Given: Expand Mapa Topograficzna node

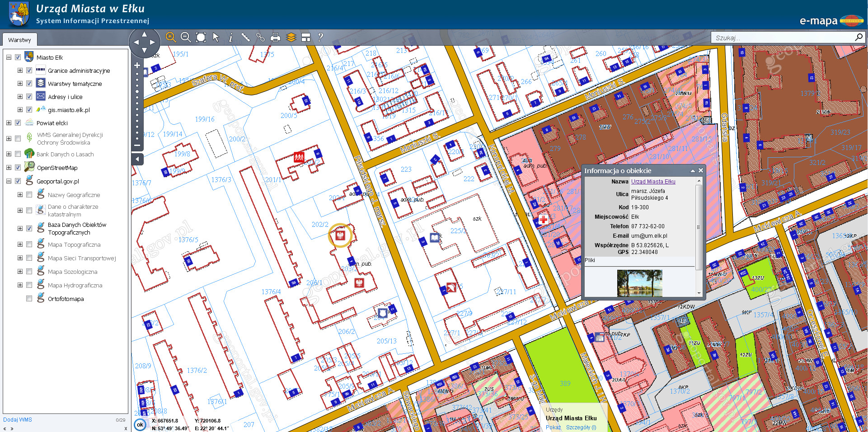Looking at the screenshot, I should coord(20,244).
